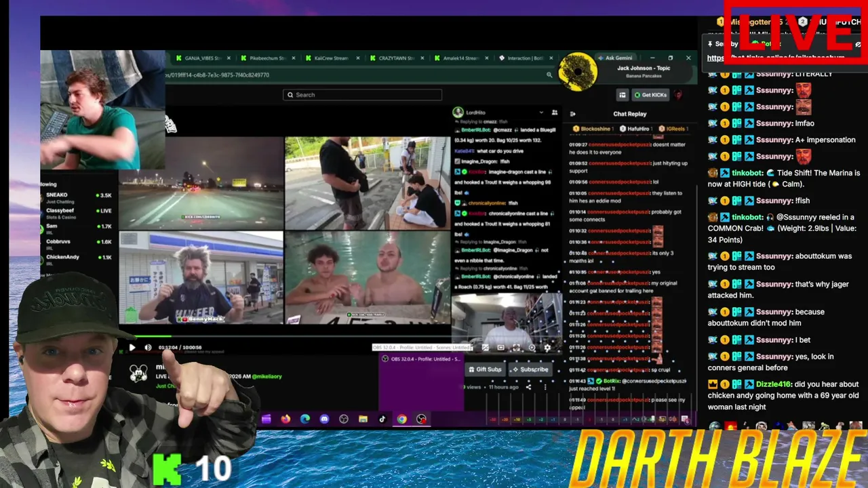Click the night highway stream thumbnail
The height and width of the screenshot is (488, 868).
click(x=201, y=183)
